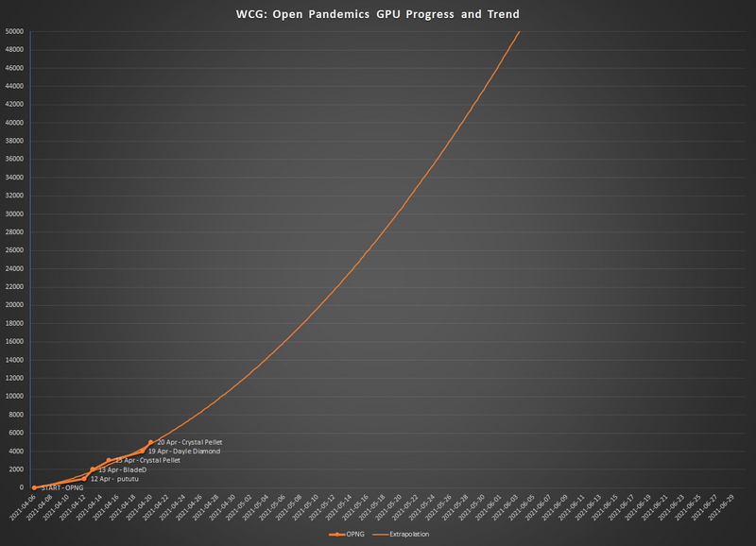The height and width of the screenshot is (546, 756).
Task: Click the data marker at START - OPNG
Action: 34,487
